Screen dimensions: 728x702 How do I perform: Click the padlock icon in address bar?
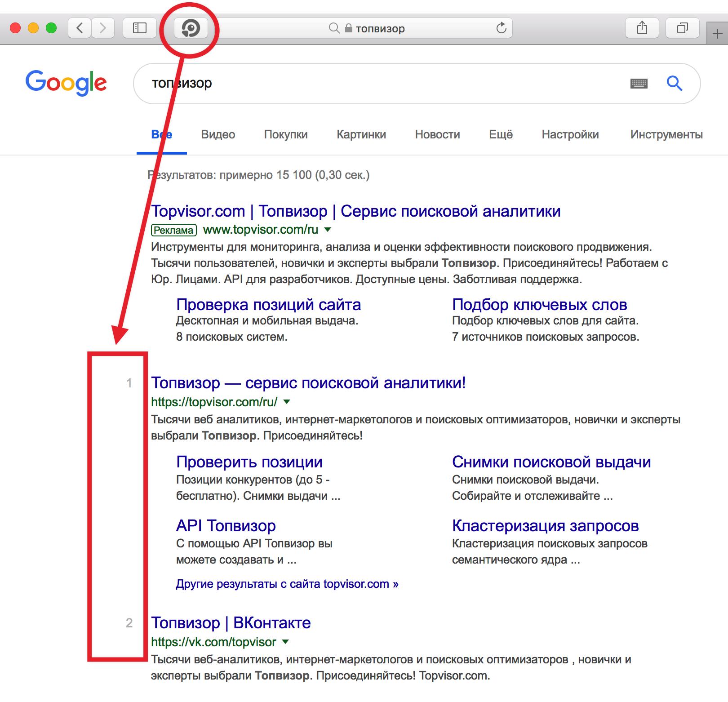(x=348, y=28)
